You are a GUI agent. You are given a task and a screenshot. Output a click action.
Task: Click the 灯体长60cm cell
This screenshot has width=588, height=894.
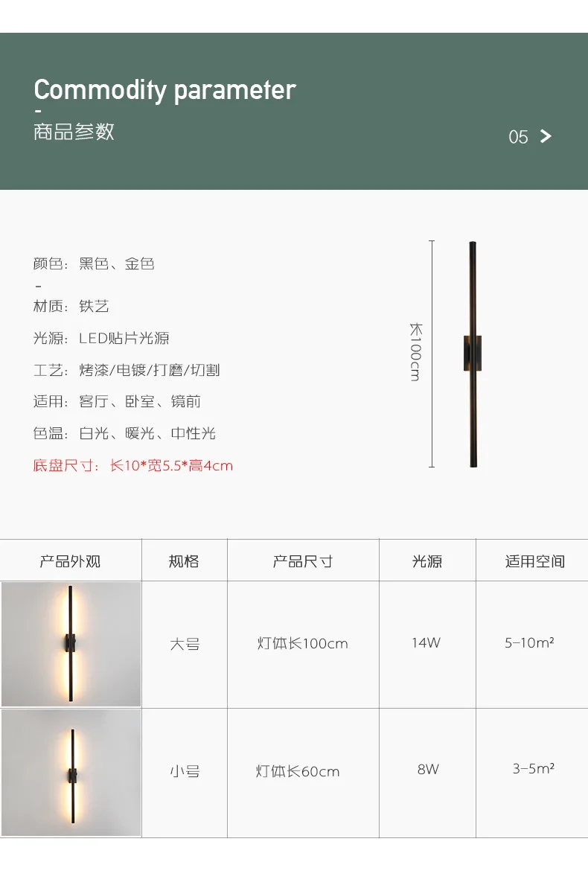pos(298,772)
